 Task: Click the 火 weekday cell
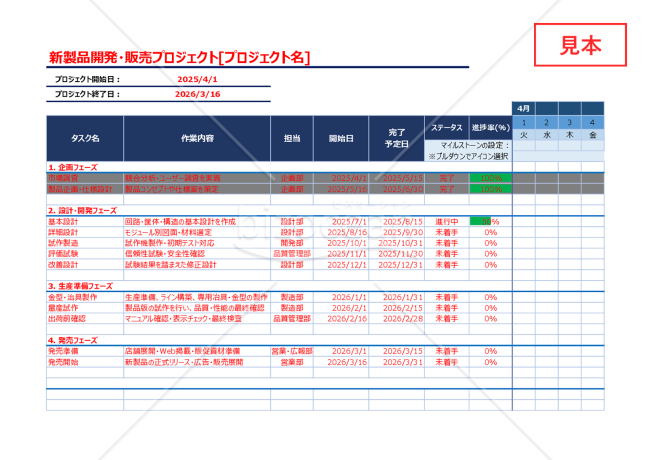pyautogui.click(x=524, y=135)
